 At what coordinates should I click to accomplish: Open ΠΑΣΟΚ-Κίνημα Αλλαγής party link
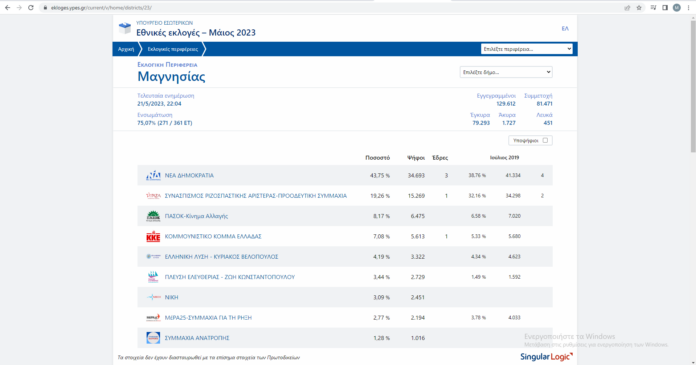coord(196,216)
